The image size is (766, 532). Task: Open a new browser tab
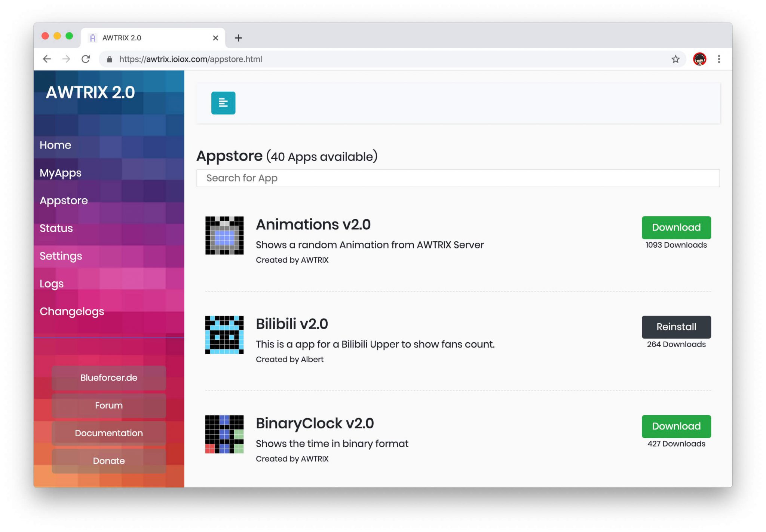(x=238, y=37)
